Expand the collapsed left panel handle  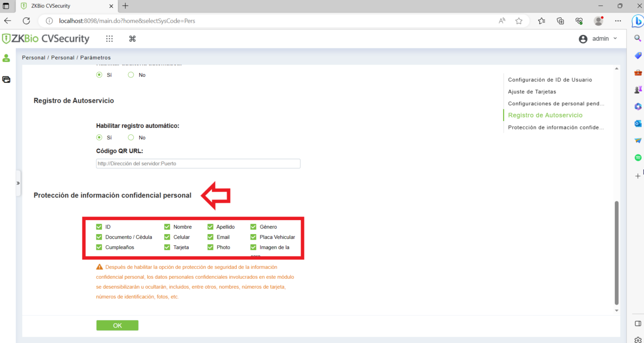pos(18,183)
